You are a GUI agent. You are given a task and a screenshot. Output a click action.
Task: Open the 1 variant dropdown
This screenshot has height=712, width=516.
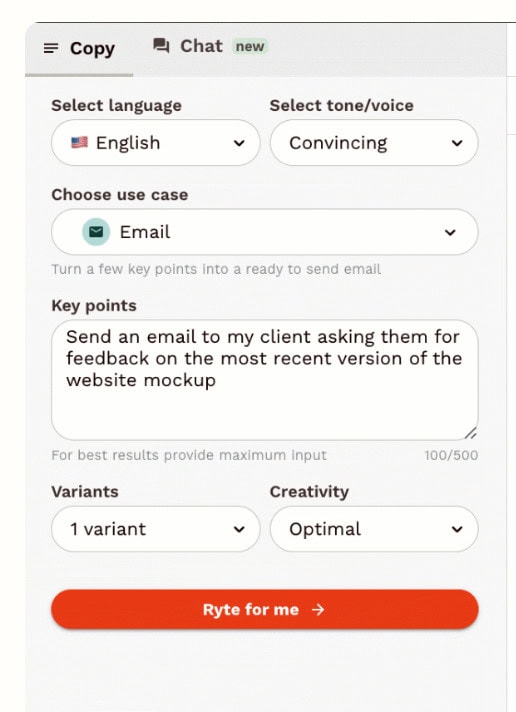pos(156,529)
